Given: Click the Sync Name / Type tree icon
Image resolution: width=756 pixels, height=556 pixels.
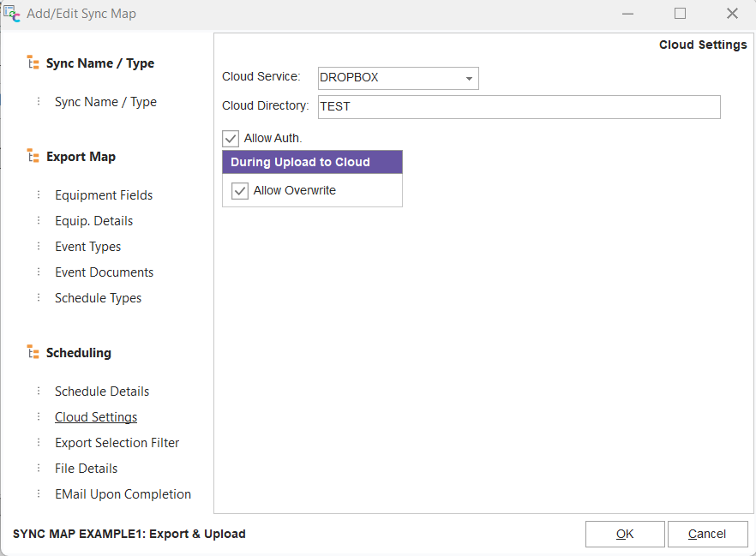Looking at the screenshot, I should 33,63.
